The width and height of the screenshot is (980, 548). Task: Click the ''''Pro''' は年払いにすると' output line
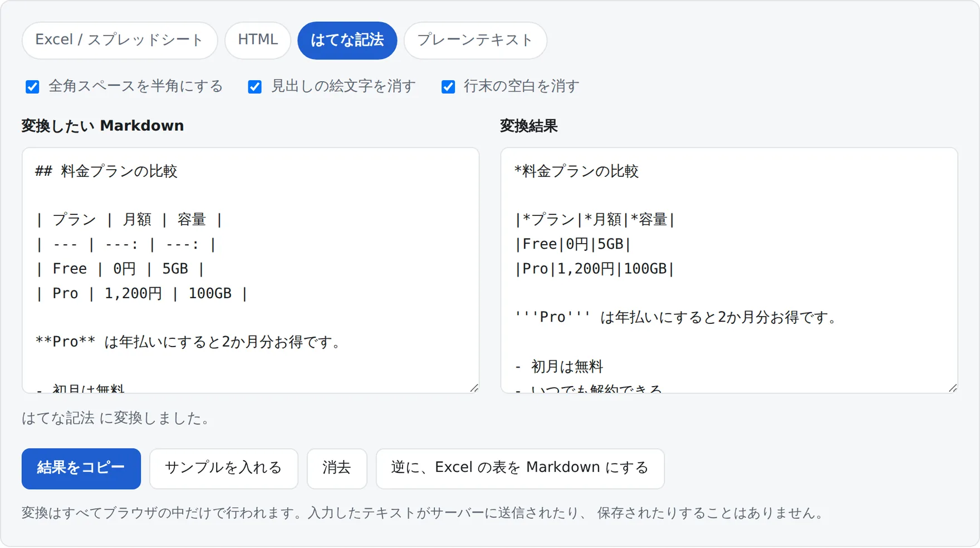(677, 318)
